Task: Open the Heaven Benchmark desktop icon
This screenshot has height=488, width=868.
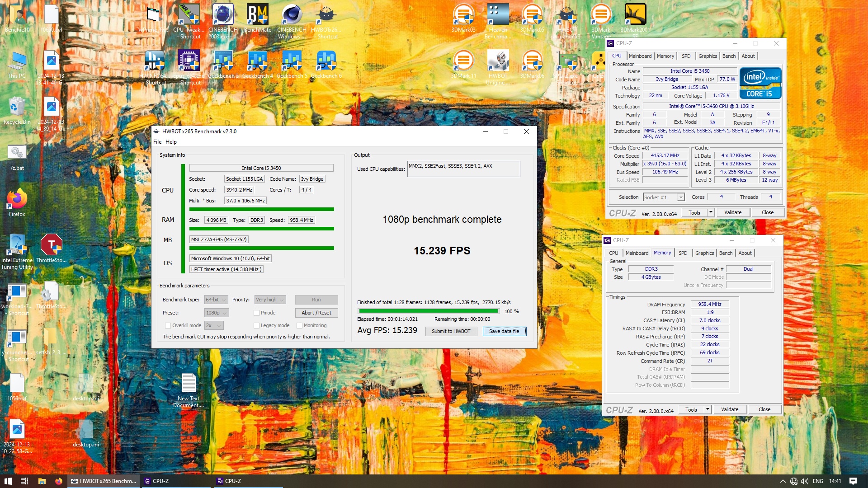Action: click(498, 21)
